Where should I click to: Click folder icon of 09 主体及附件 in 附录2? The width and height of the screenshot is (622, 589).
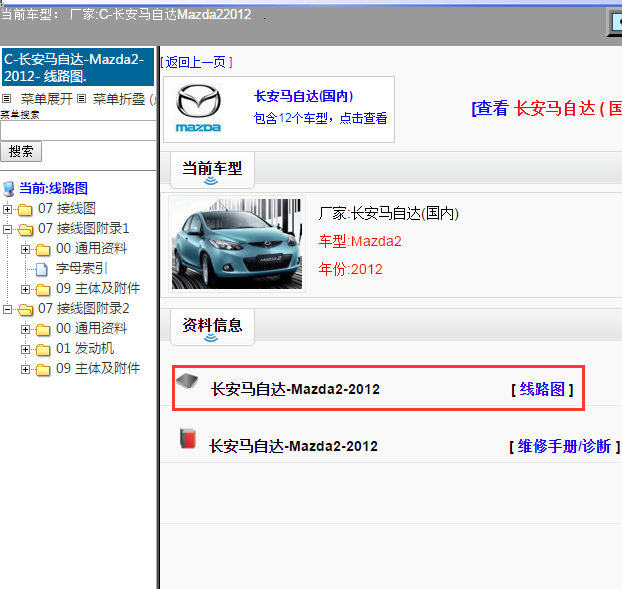[x=43, y=370]
